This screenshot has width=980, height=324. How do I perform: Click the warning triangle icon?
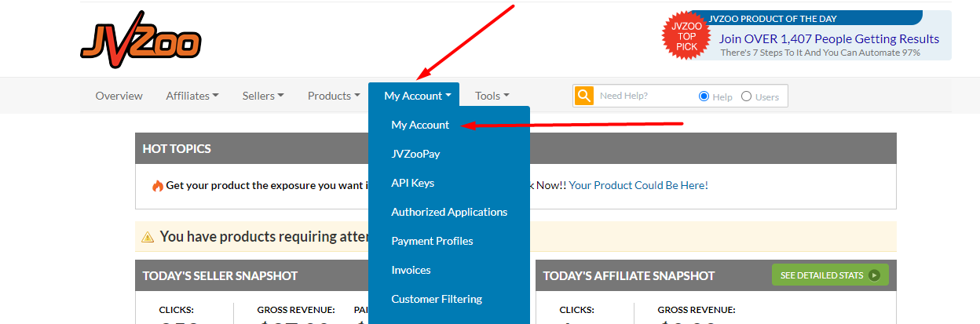(147, 236)
